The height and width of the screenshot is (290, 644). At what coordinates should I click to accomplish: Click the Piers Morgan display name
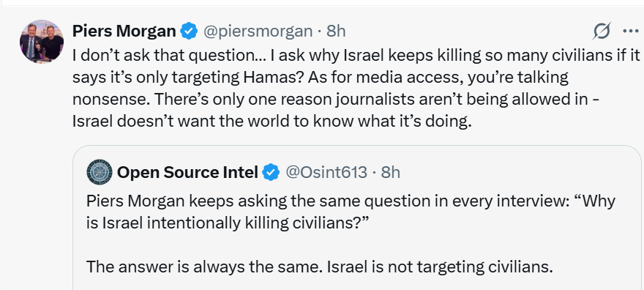pyautogui.click(x=124, y=31)
